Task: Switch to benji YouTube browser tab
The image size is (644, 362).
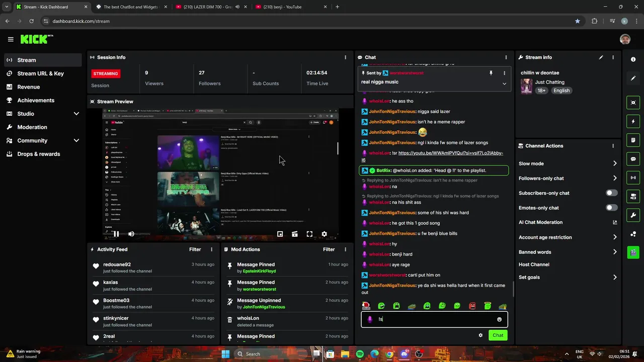Action: tap(291, 7)
